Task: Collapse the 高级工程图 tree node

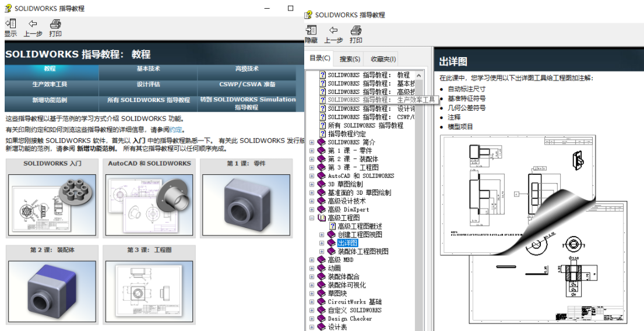Action: coord(312,217)
